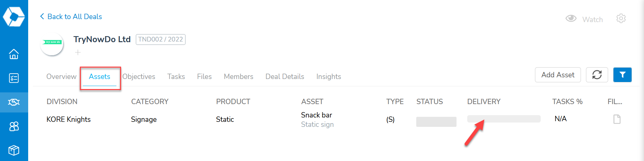The height and width of the screenshot is (161, 644).
Task: Click the Add Asset button
Action: tap(557, 75)
